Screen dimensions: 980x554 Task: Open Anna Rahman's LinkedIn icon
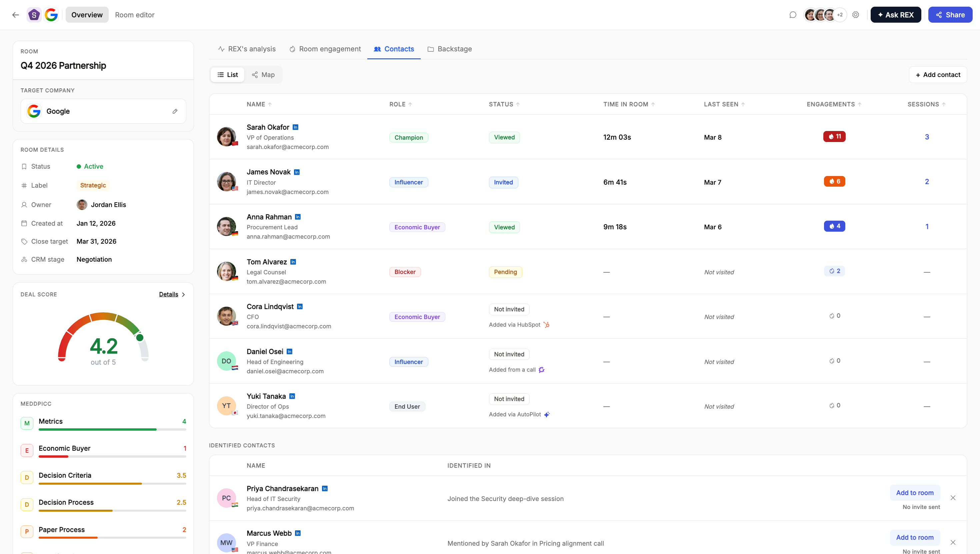298,217
